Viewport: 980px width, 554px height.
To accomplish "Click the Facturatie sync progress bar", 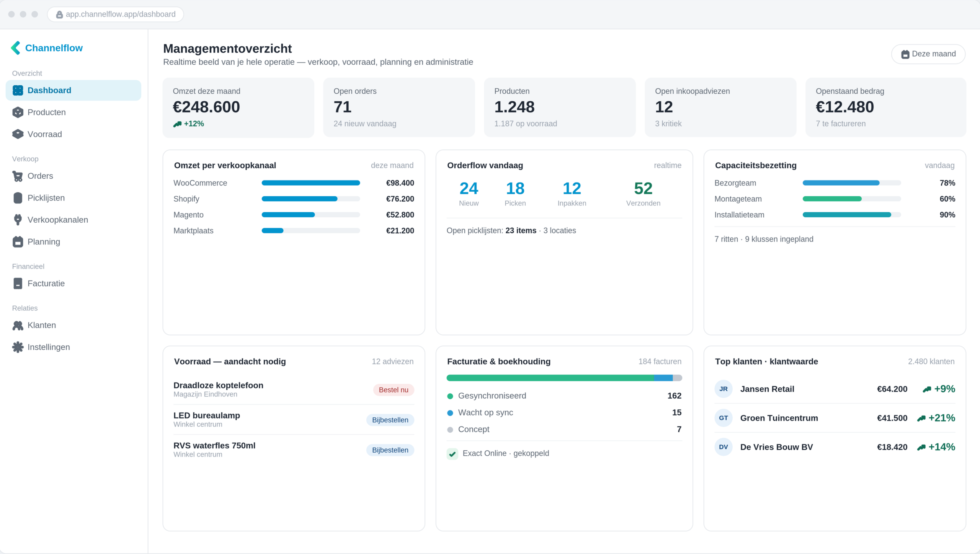I will click(564, 378).
